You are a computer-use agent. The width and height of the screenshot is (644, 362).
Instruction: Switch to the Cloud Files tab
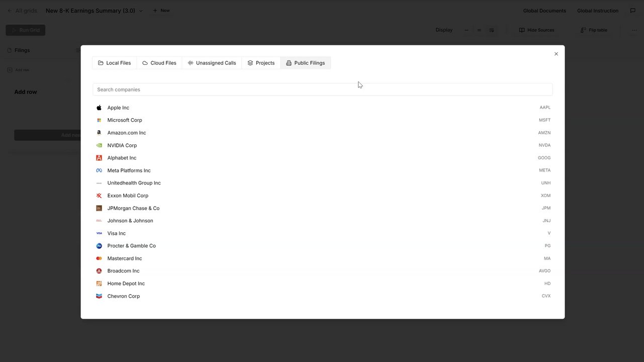tap(159, 63)
